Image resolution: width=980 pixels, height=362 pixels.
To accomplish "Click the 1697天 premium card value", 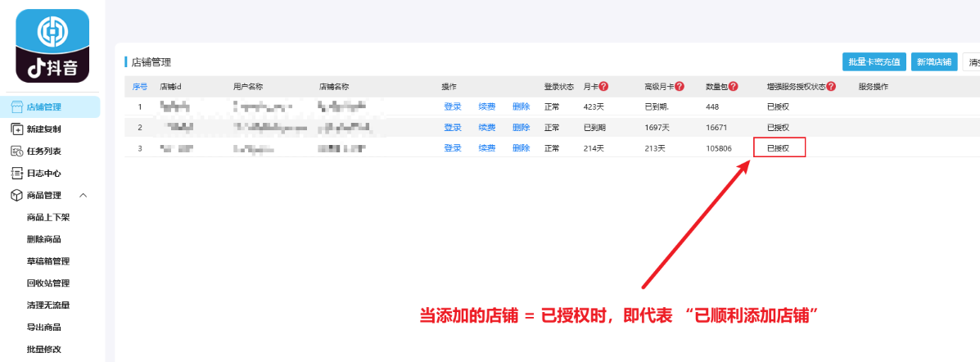I will [x=657, y=128].
